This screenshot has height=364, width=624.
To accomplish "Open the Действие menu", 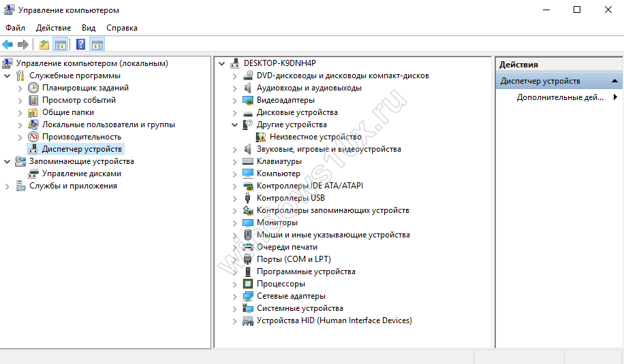I will pos(53,28).
